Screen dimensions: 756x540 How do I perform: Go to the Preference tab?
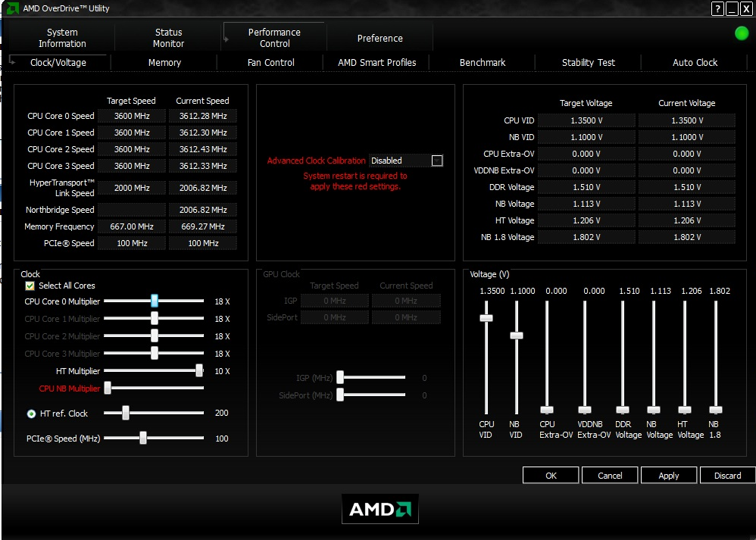pyautogui.click(x=380, y=38)
